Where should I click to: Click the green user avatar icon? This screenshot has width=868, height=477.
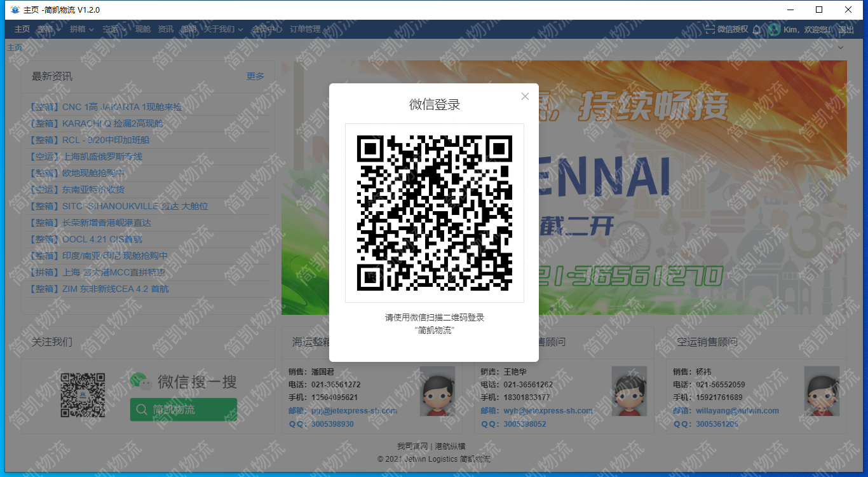(x=773, y=29)
